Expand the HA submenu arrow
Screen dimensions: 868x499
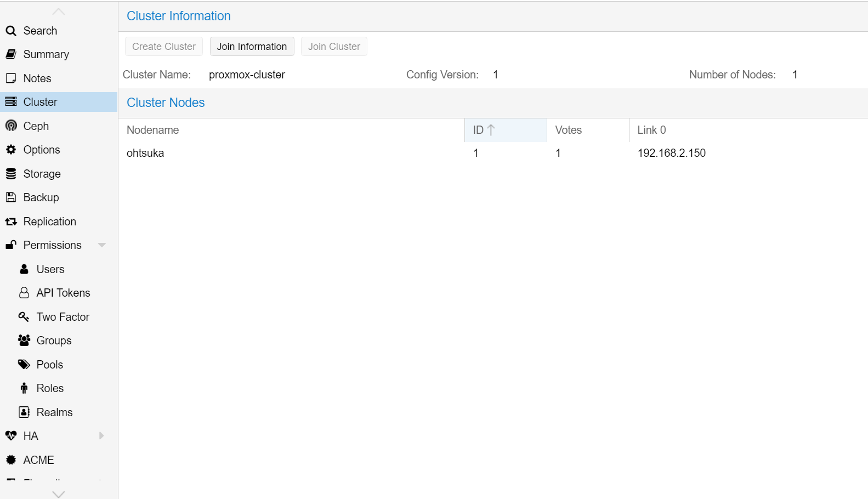tap(101, 436)
